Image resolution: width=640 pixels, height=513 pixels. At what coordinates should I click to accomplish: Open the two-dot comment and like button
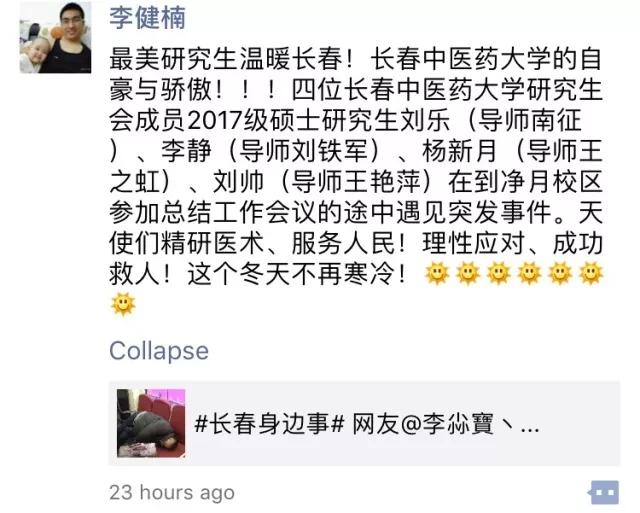(x=604, y=493)
